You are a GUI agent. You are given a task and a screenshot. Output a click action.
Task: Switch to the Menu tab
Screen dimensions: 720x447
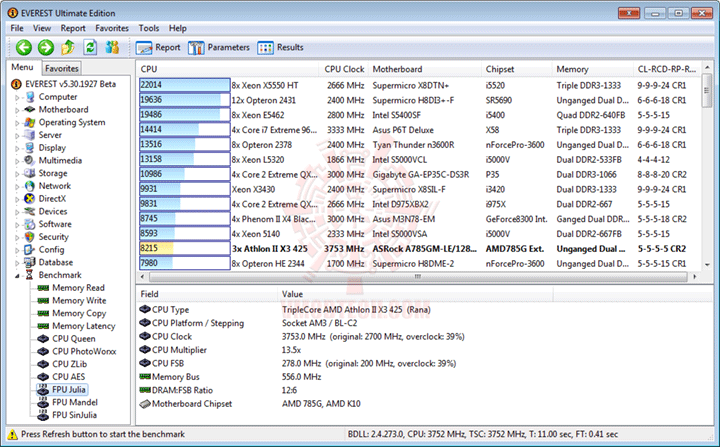pyautogui.click(x=22, y=67)
